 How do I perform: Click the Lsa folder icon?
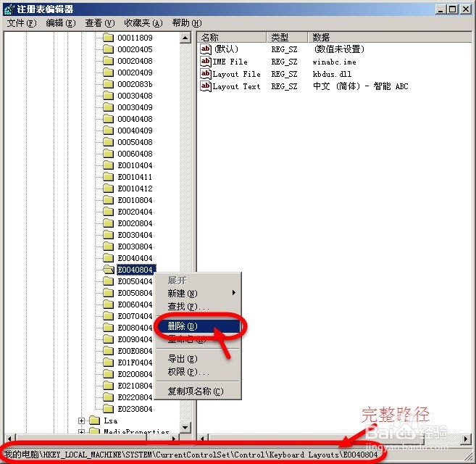94,420
